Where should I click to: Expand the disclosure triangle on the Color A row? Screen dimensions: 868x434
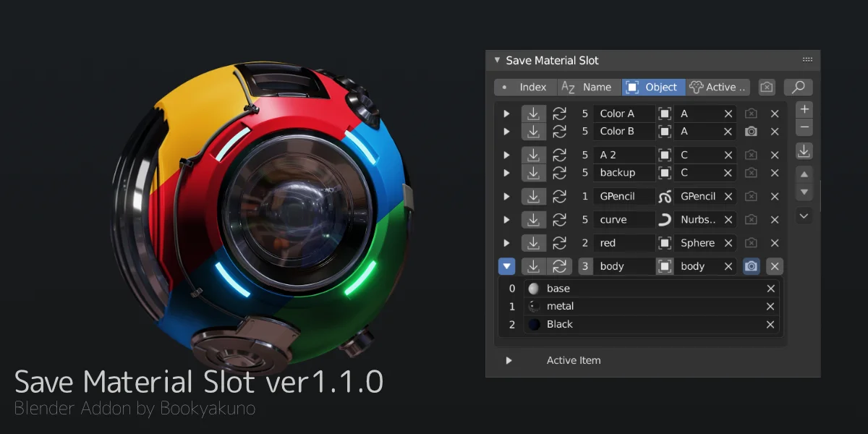507,113
